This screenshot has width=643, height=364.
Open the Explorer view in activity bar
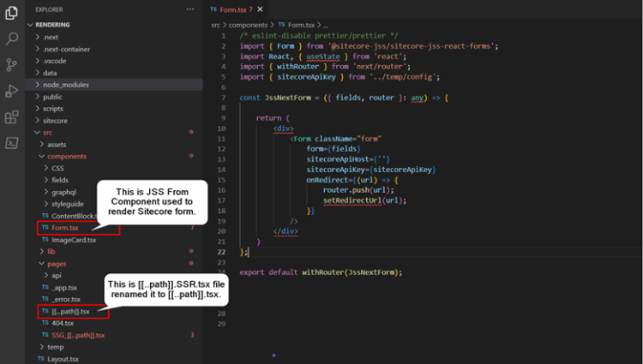point(12,13)
